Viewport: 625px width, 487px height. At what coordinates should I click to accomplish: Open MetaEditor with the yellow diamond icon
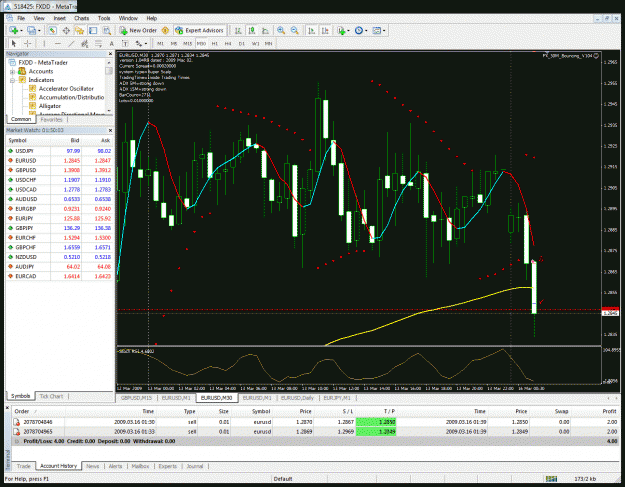[165, 30]
